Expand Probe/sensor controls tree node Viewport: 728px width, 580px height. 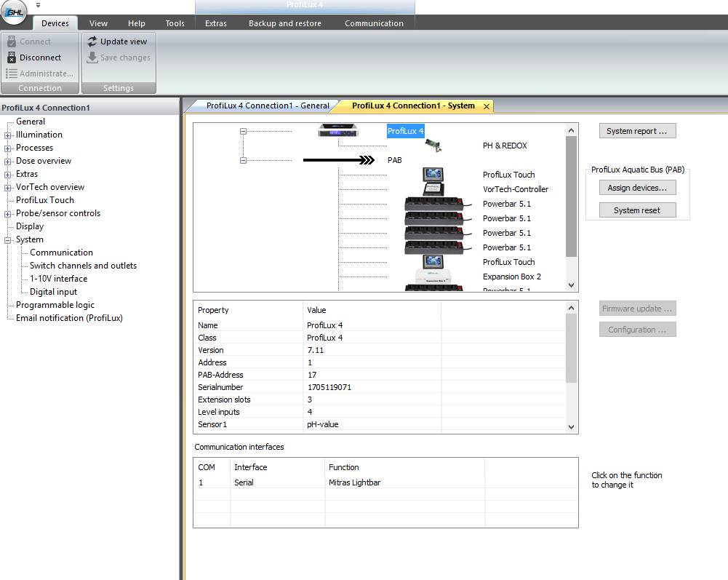(7, 214)
